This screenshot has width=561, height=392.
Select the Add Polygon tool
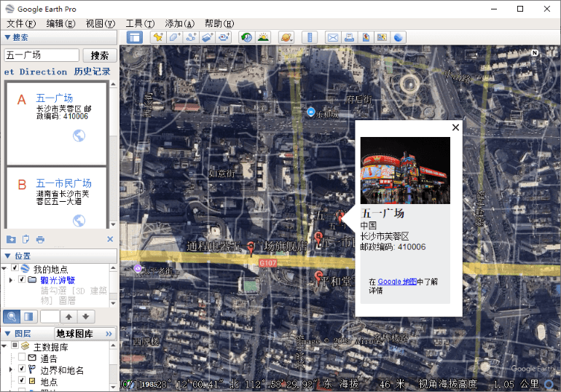point(174,37)
